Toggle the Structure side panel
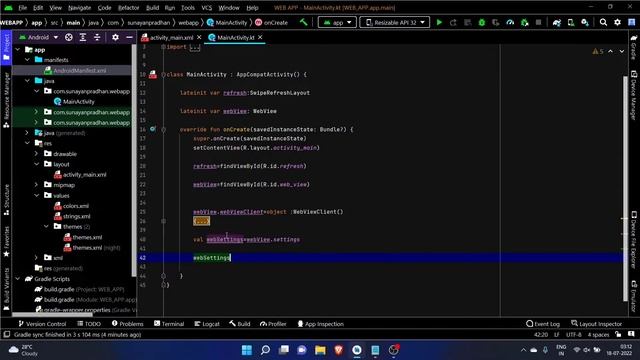This screenshot has width=640, height=360. [6, 200]
